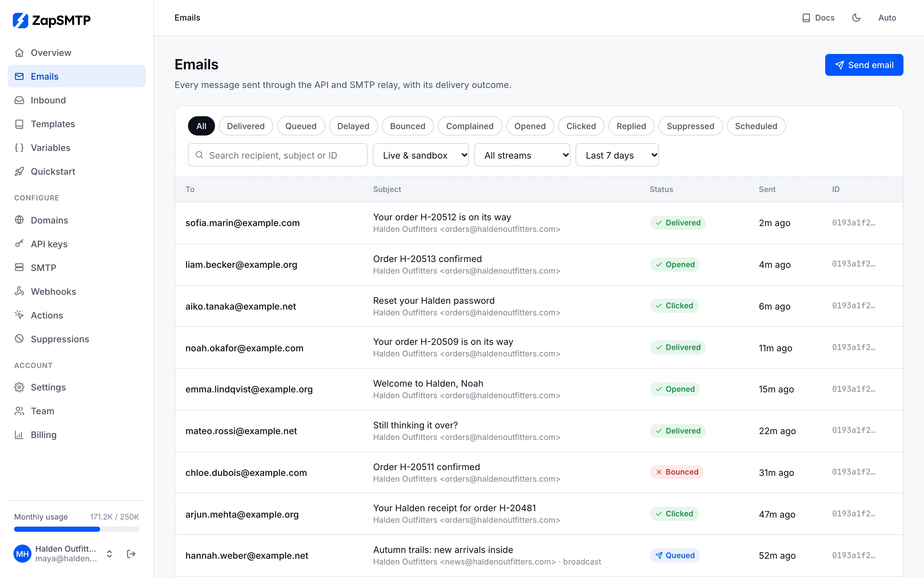The width and height of the screenshot is (924, 578).
Task: Click the Team people icon
Action: click(x=19, y=411)
